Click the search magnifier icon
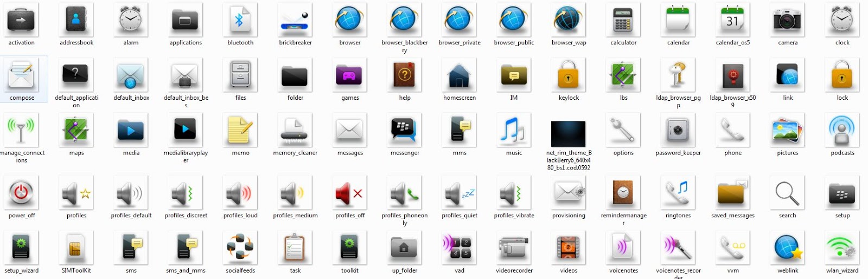 pyautogui.click(x=788, y=193)
